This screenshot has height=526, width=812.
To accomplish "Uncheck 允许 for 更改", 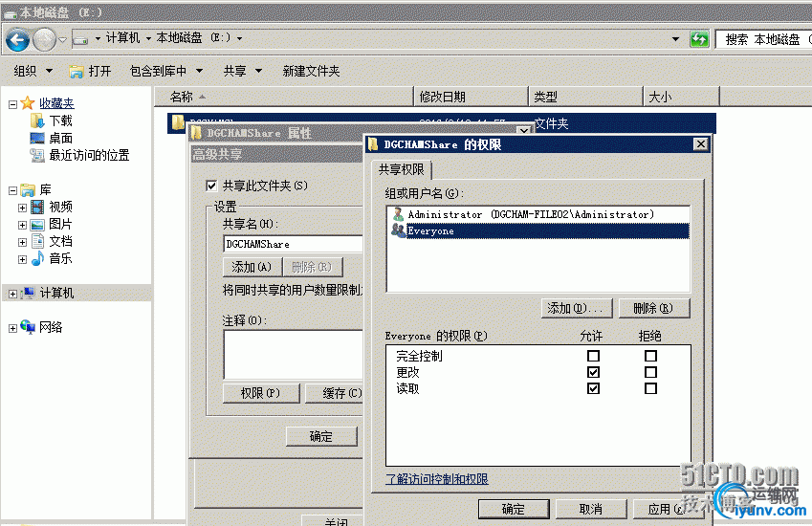I will 594,372.
